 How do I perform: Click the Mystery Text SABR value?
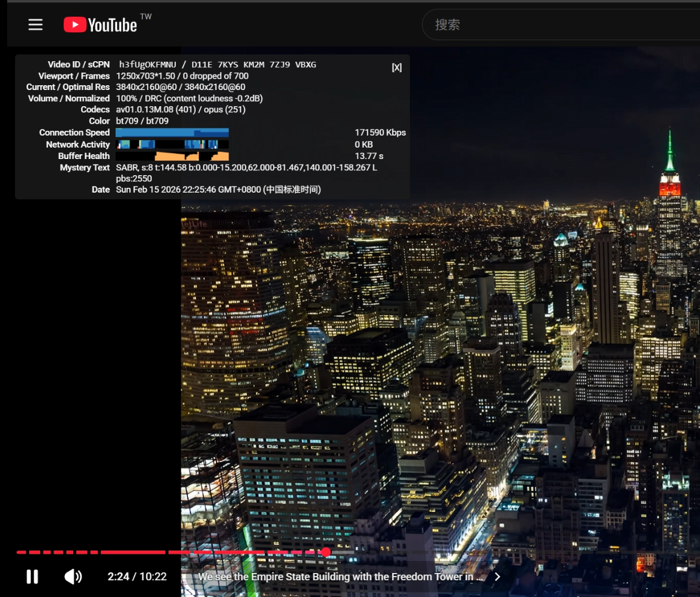(x=246, y=167)
